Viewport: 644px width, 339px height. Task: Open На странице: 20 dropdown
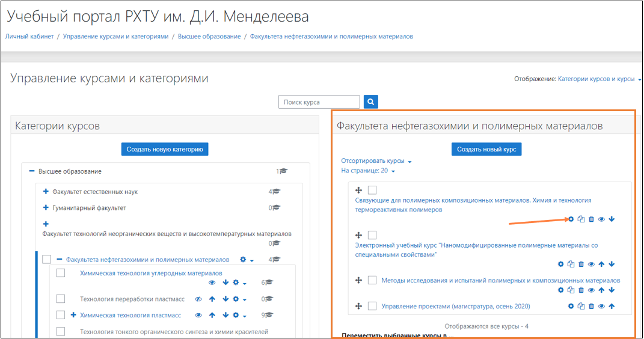(x=368, y=171)
